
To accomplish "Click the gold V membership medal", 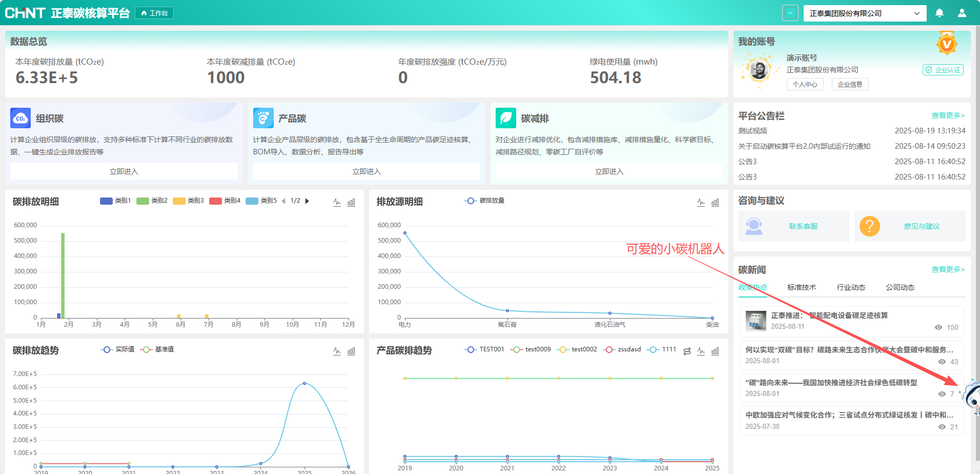I will pyautogui.click(x=947, y=44).
